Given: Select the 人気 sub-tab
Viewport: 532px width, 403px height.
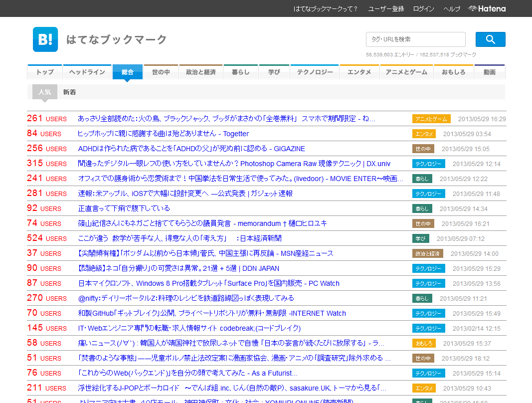Looking at the screenshot, I should tap(45, 92).
